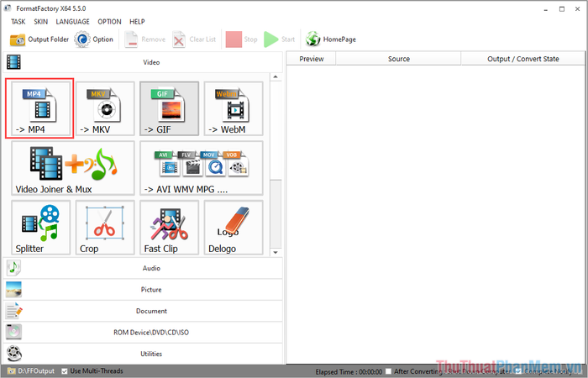Collapse the Video category header
This screenshot has height=378, width=588.
(x=143, y=62)
